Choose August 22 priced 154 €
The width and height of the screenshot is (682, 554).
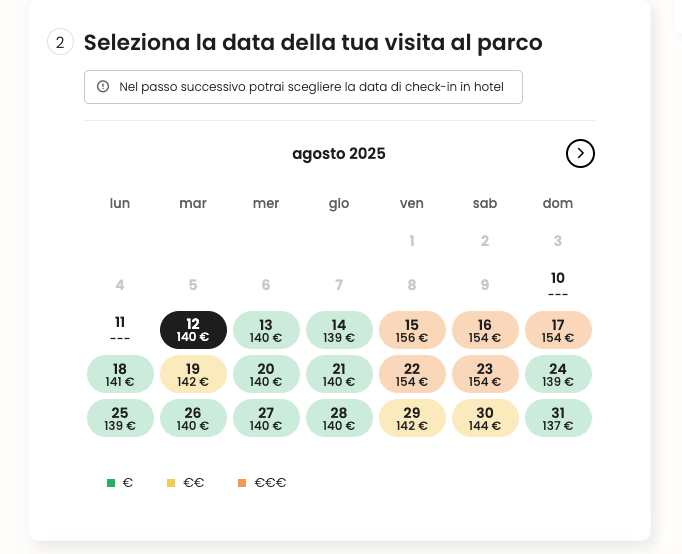[x=412, y=374]
